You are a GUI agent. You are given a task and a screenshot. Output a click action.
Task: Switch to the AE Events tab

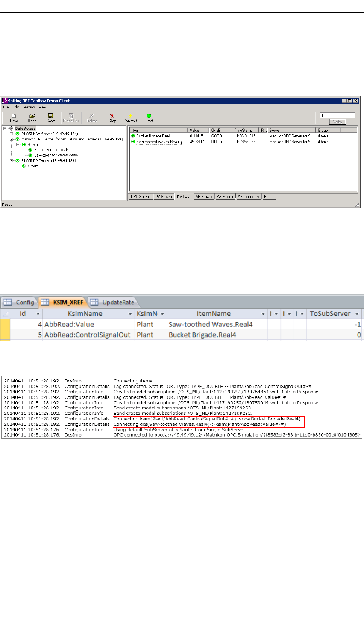(x=226, y=197)
